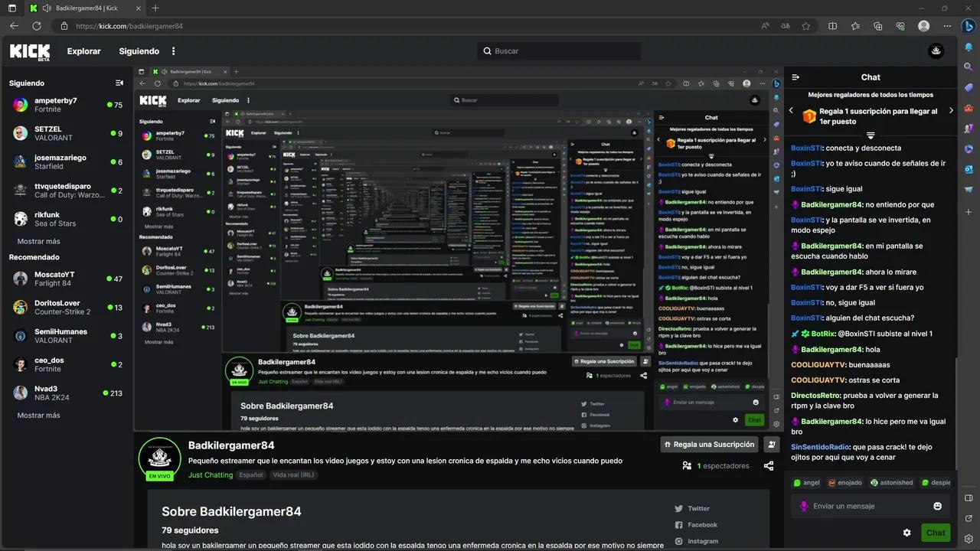Click the chat scrollbar
This screenshot has width=980, height=551.
pos(955,413)
